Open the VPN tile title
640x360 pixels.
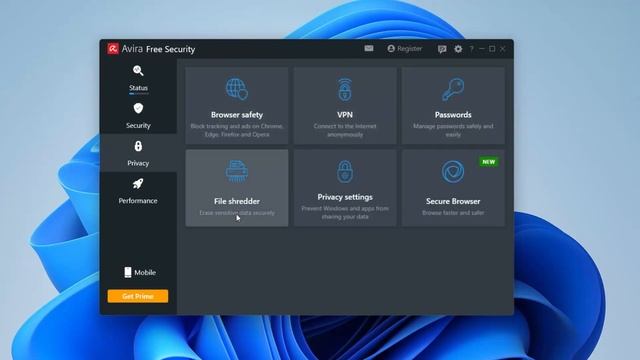(345, 115)
